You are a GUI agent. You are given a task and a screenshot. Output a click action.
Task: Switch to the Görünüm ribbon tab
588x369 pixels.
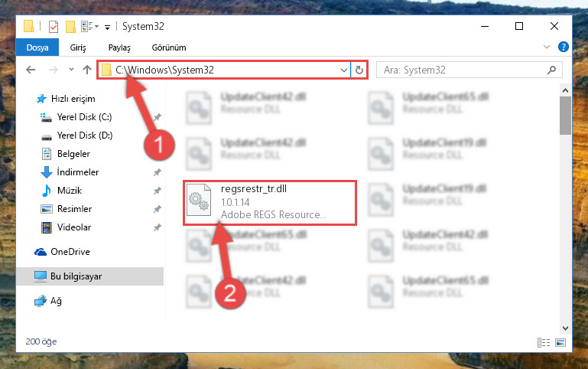point(169,47)
